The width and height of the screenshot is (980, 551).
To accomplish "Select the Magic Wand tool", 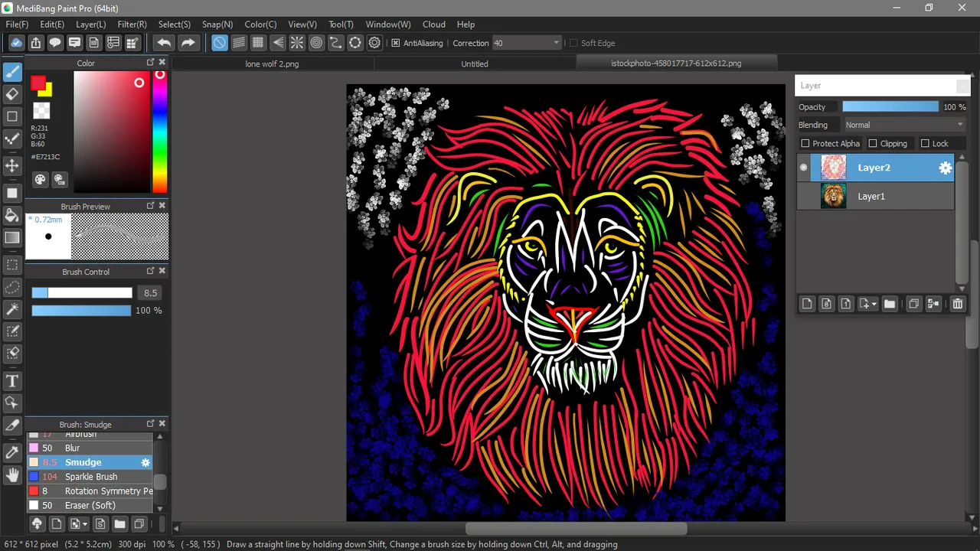I will pos(12,309).
